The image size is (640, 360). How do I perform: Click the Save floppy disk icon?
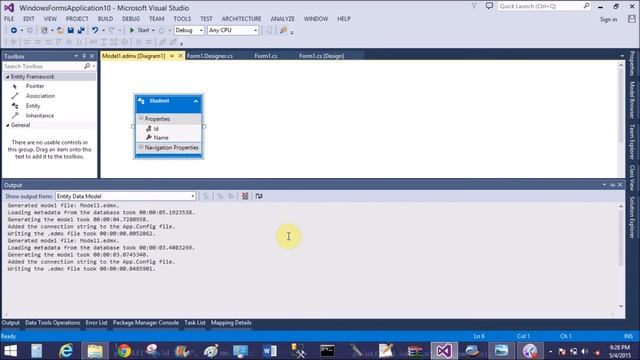click(x=71, y=30)
